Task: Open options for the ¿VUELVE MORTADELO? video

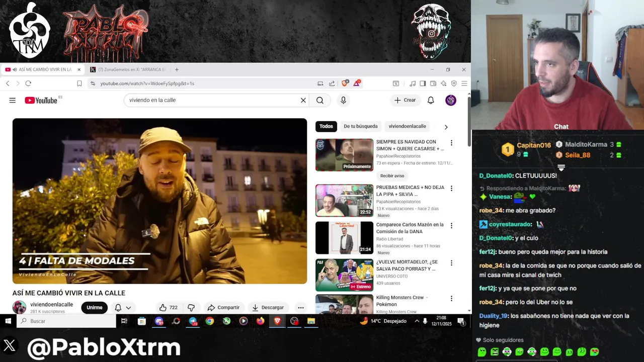Action: [451, 263]
